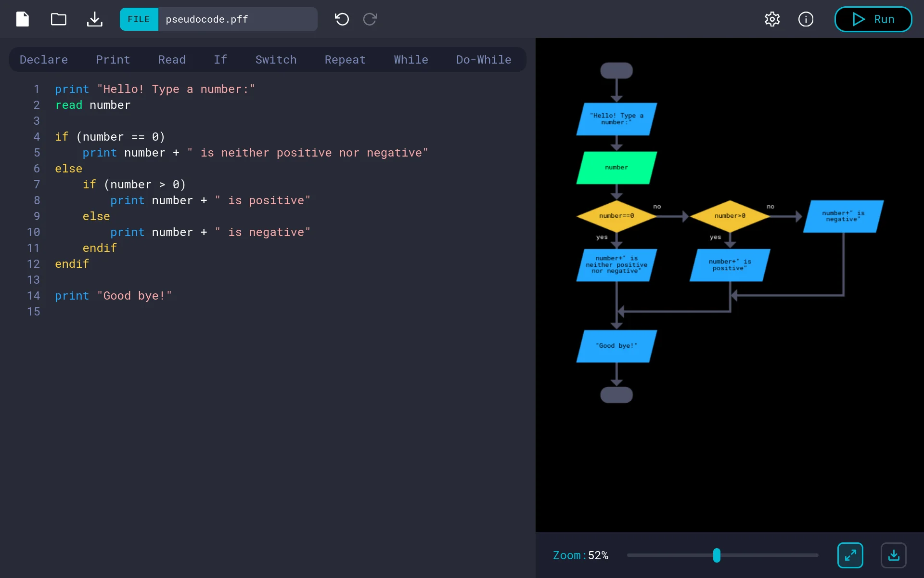Select the "Hello! Type a number:" flowchart block
This screenshot has height=578, width=924.
coord(616,119)
